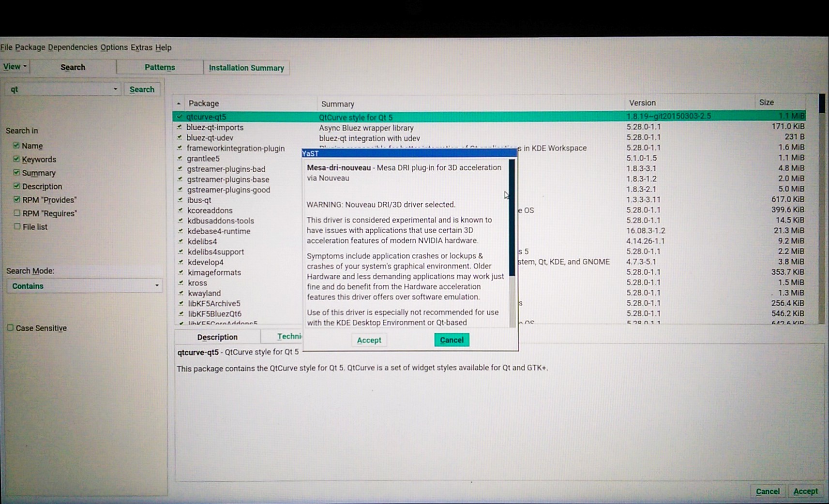Viewport: 829px width, 504px height.
Task: Click the package list vertical scrollbar
Action: tap(821, 208)
